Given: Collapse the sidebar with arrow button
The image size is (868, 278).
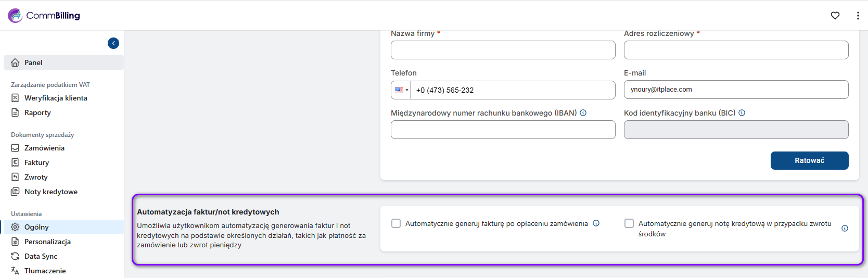Looking at the screenshot, I should point(113,43).
